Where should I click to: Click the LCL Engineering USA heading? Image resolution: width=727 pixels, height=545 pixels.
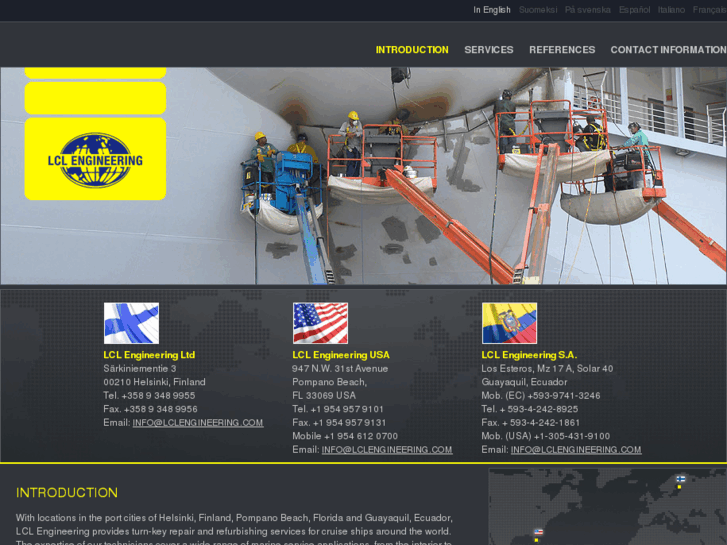[x=341, y=355]
